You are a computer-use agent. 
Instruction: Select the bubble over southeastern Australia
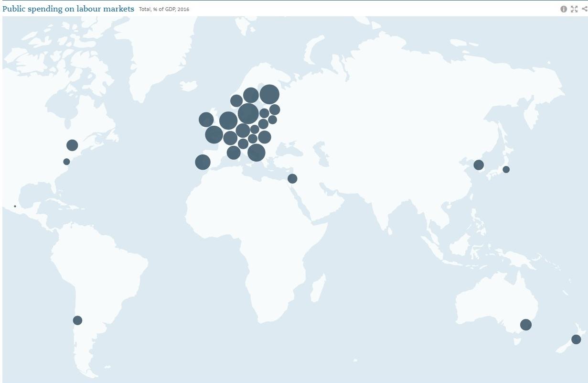pyautogui.click(x=525, y=325)
